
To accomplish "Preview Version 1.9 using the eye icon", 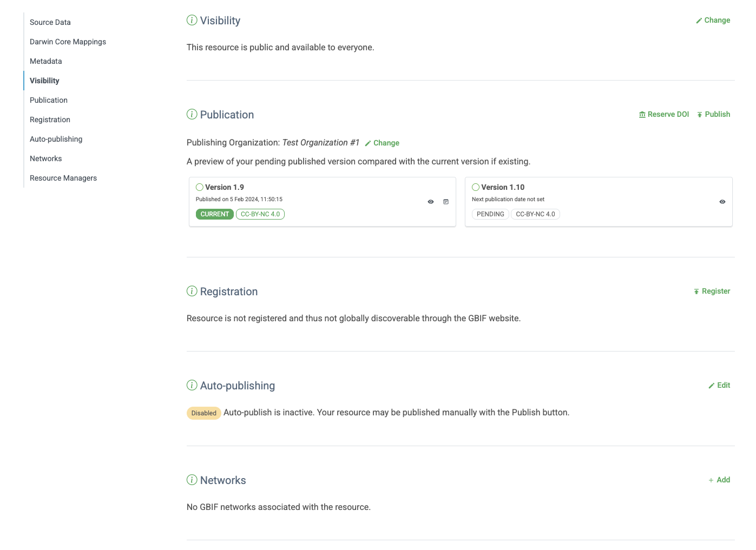I will 430,202.
